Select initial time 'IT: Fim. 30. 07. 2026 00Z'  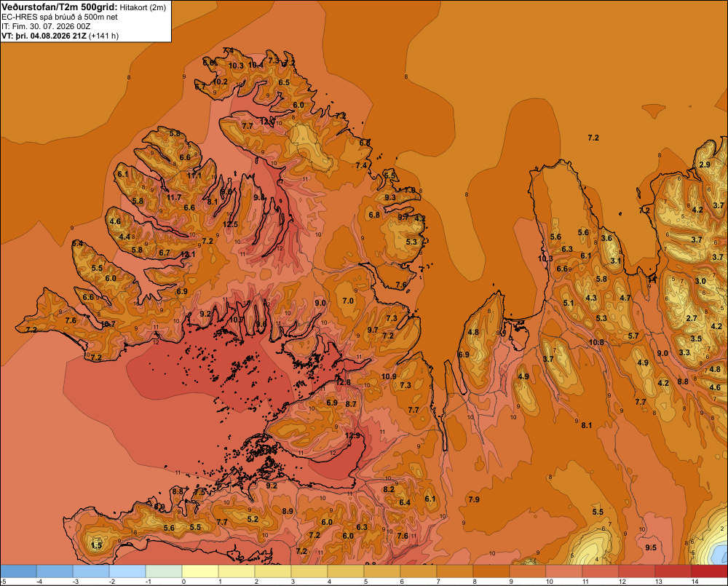click(x=46, y=26)
